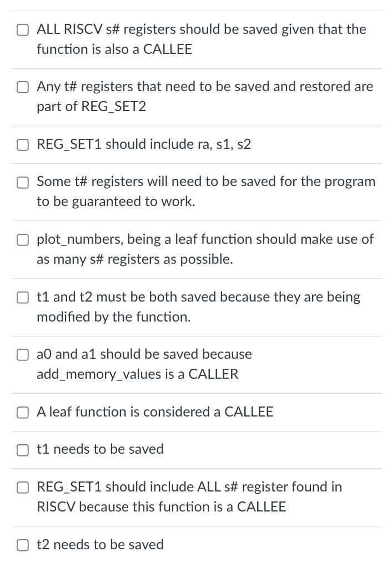Viewport: 392px width, 572px height.
Task: Click the answer text about REG_SET2
Action: (x=204, y=96)
